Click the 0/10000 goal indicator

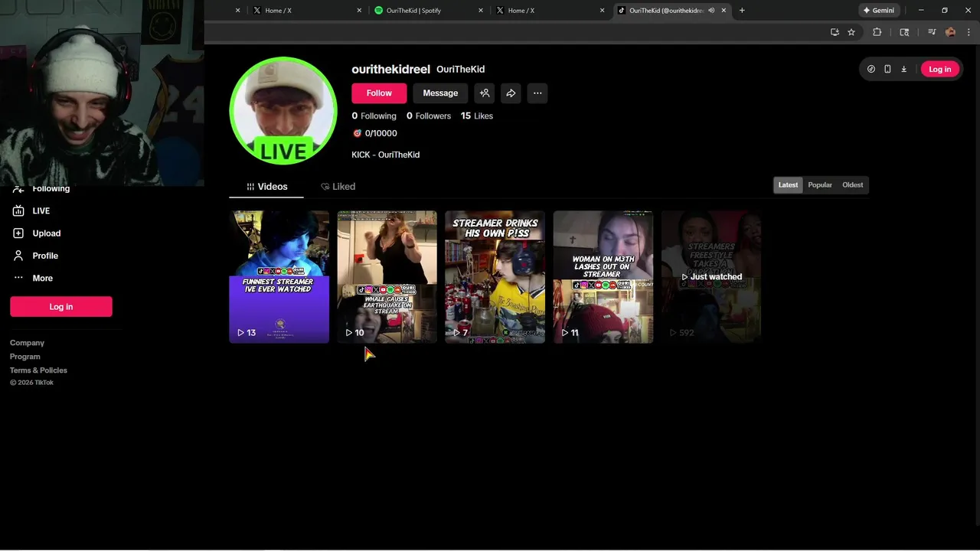pos(374,133)
